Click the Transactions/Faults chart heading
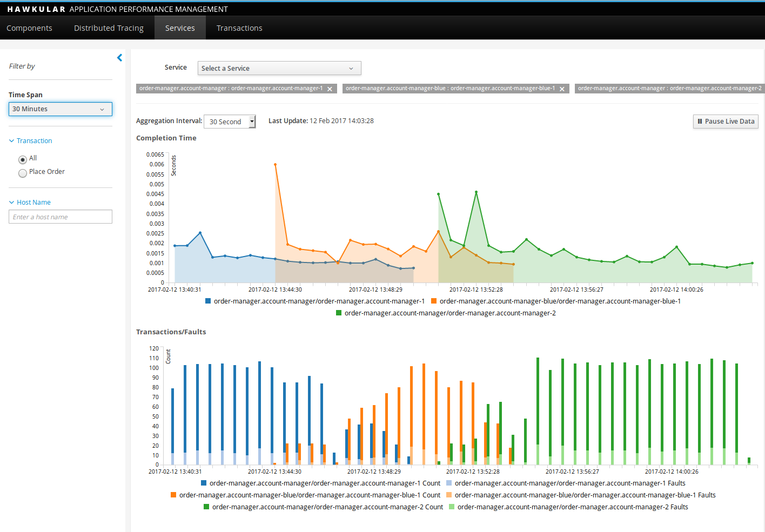 [171, 332]
